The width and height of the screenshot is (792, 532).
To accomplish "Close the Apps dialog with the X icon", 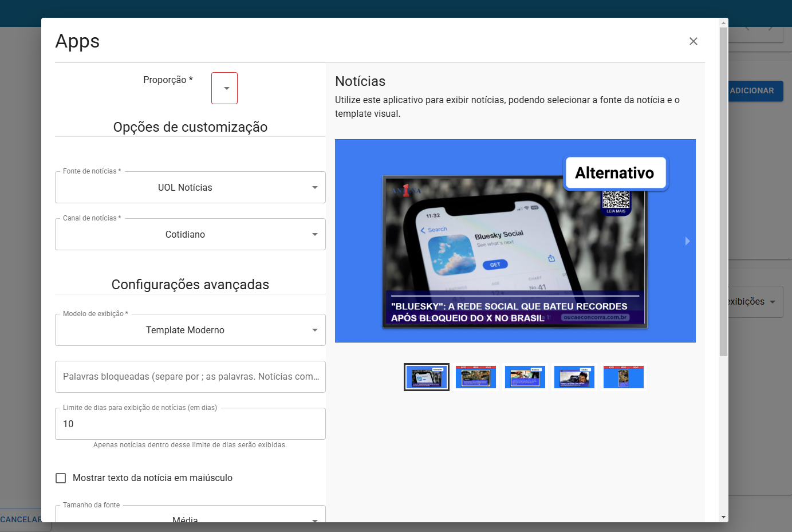I will (x=694, y=41).
